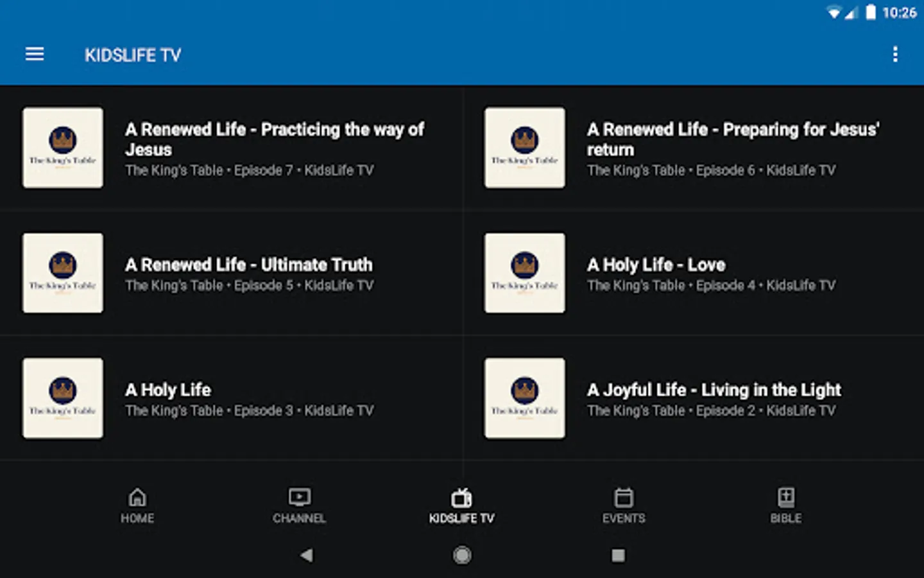The width and height of the screenshot is (924, 578).
Task: Select the BIBLE tab label
Action: (x=786, y=518)
